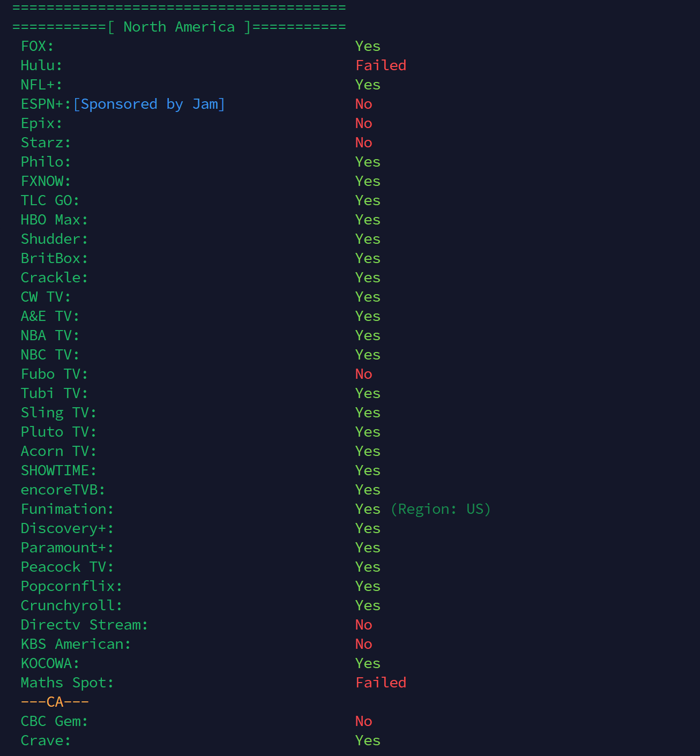700x756 pixels.
Task: Click the Crave Yes result
Action: point(368,740)
